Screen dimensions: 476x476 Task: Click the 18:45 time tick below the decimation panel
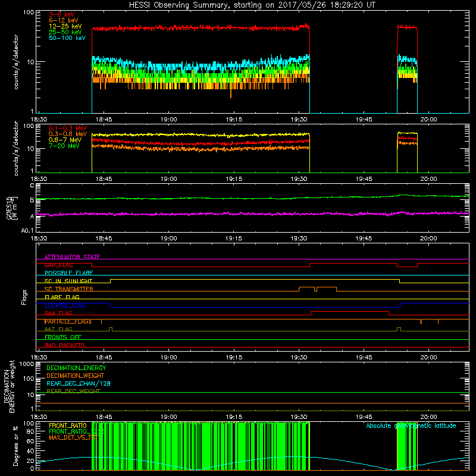coord(104,417)
